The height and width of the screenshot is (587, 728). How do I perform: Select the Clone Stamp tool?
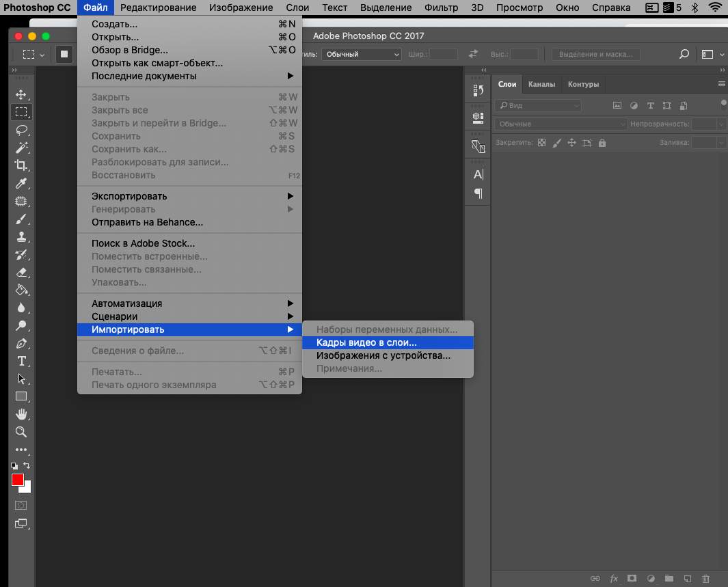point(21,236)
